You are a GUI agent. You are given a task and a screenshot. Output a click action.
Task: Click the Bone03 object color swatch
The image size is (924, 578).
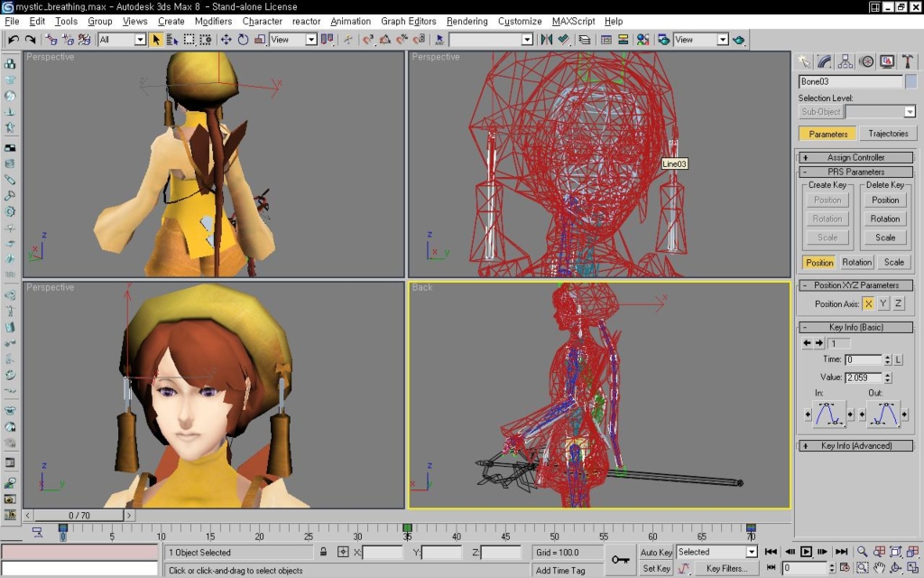[911, 81]
